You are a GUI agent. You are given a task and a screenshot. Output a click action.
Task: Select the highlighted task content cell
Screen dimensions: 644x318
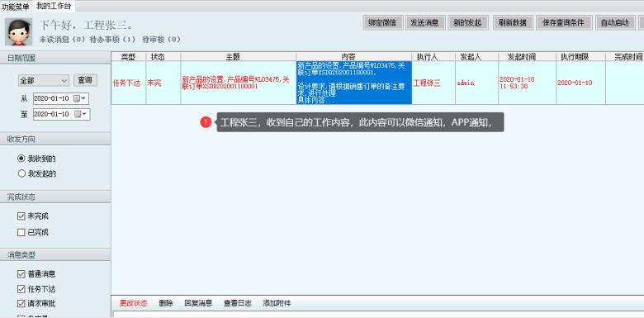pyautogui.click(x=354, y=83)
